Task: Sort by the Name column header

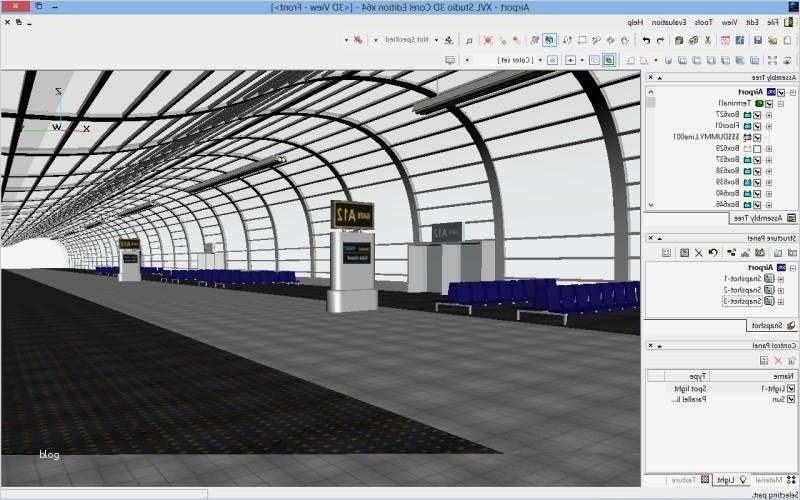Action: coord(754,376)
